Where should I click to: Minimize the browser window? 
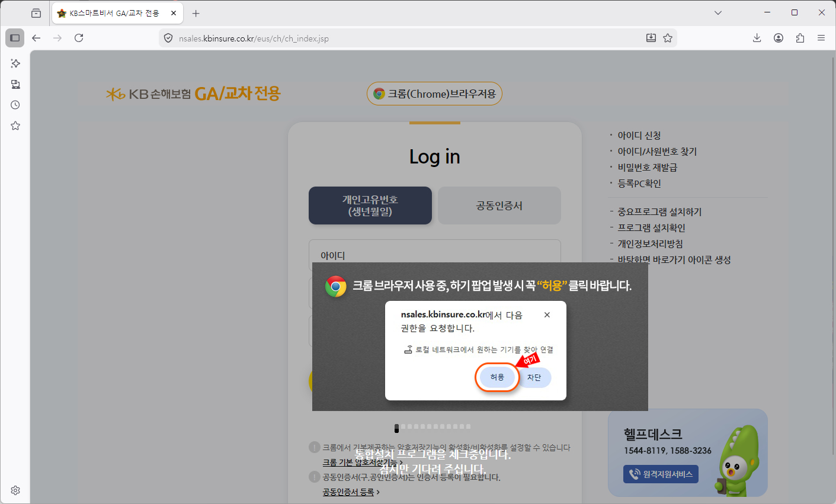point(767,12)
